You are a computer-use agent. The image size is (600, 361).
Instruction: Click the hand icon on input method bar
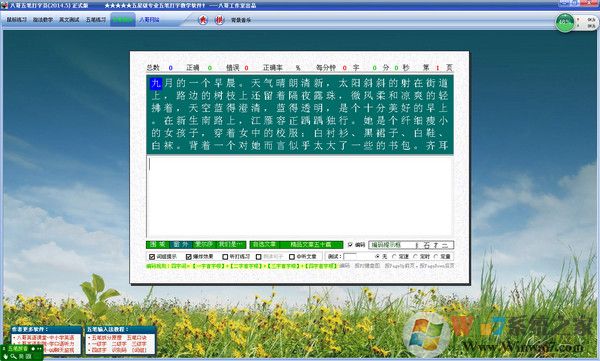pyautogui.click(x=6, y=356)
